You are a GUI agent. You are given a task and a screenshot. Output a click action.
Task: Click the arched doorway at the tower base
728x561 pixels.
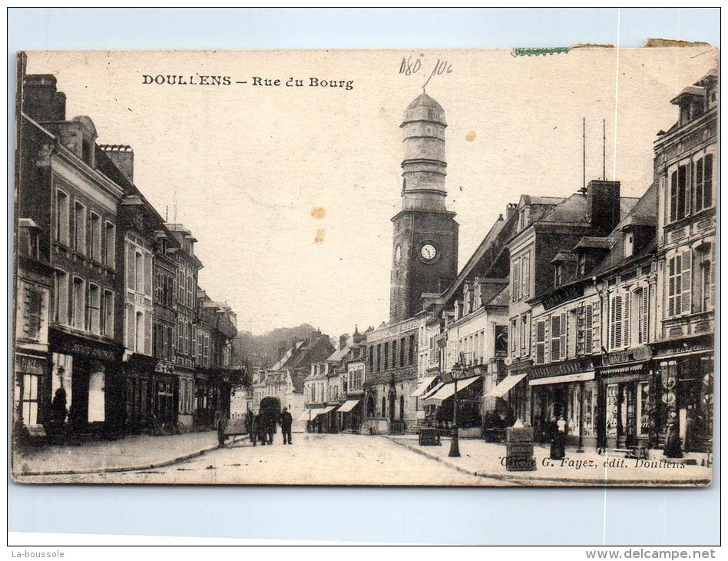point(371,406)
